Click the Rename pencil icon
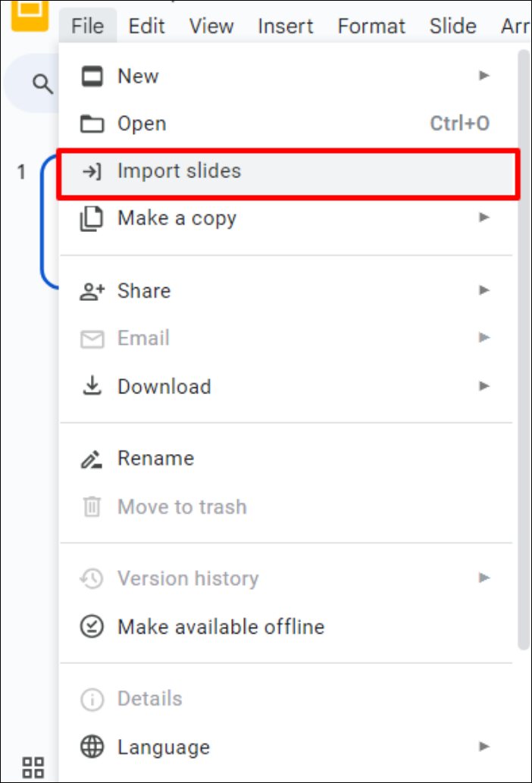The image size is (532, 783). point(92,459)
